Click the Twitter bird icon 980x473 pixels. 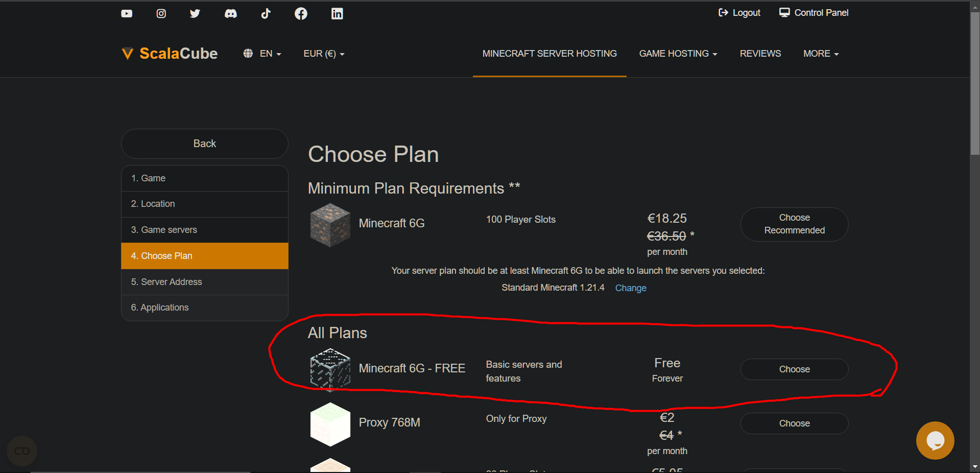point(195,14)
